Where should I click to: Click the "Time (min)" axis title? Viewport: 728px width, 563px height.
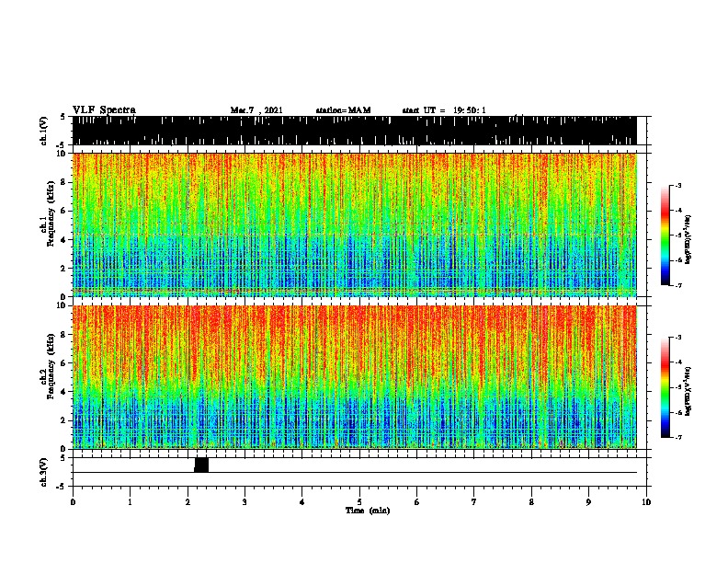(368, 511)
